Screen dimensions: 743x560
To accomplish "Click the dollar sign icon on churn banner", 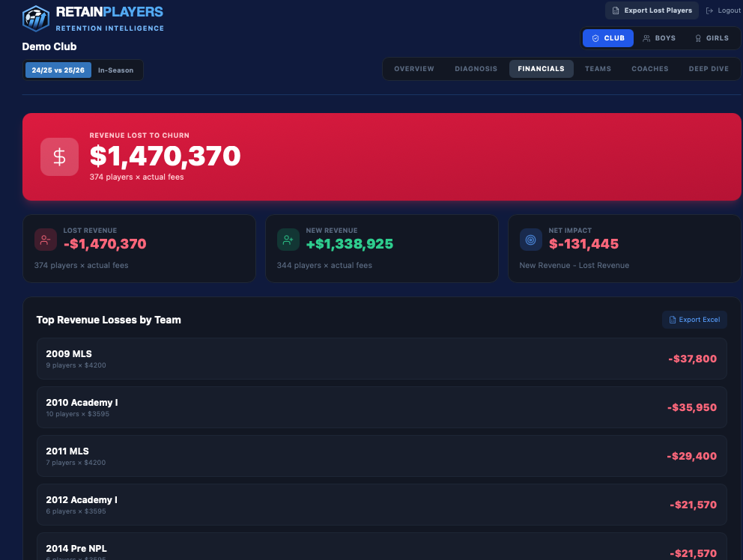I will 59,157.
